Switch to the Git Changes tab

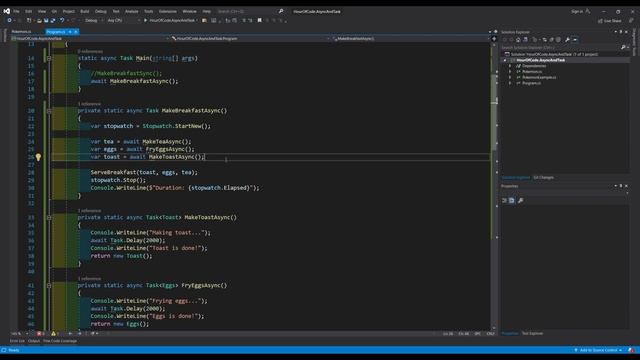pyautogui.click(x=544, y=178)
